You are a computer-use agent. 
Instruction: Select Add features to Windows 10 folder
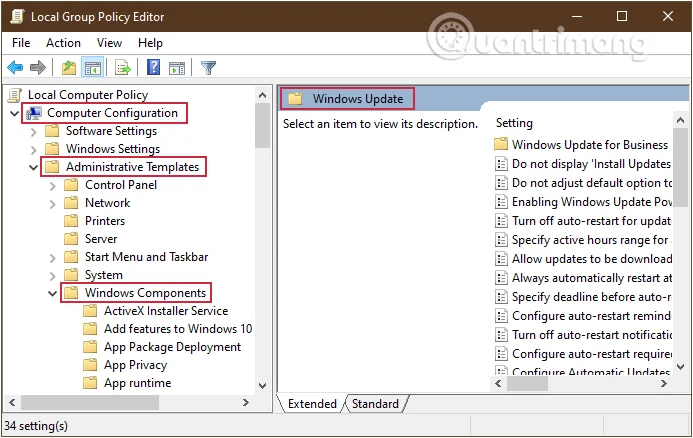point(178,329)
